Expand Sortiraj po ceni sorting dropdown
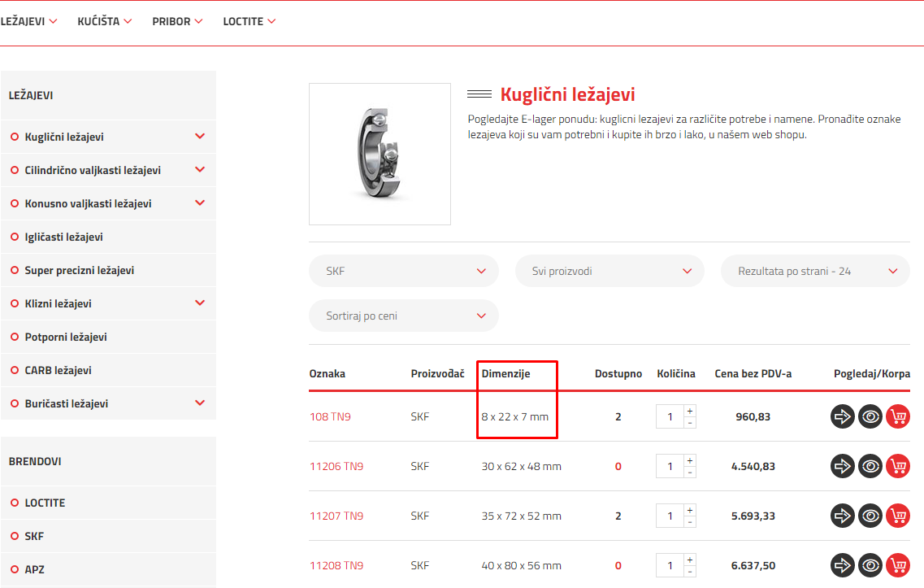Image resolution: width=924 pixels, height=588 pixels. (x=403, y=316)
